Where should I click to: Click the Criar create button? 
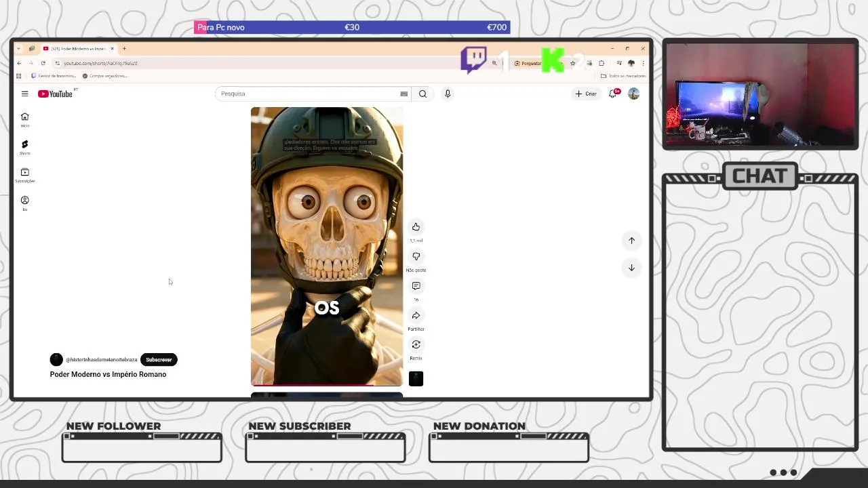[586, 94]
